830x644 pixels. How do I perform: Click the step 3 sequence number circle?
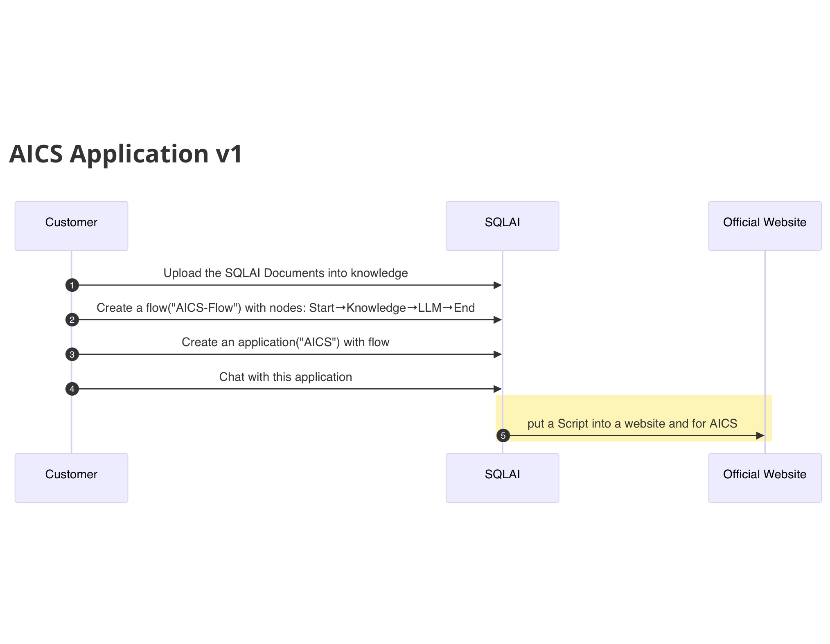tap(72, 354)
